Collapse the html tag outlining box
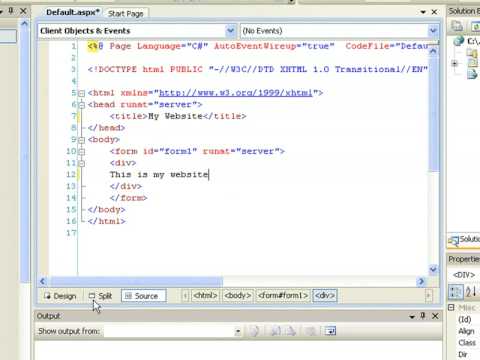This screenshot has height=360, width=480. point(81,93)
